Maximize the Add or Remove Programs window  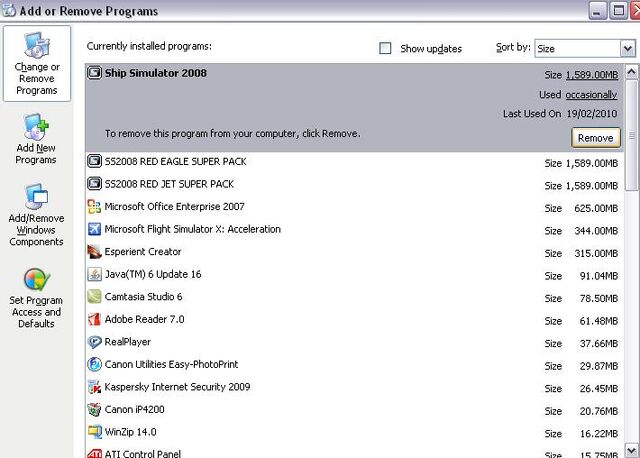point(618,11)
